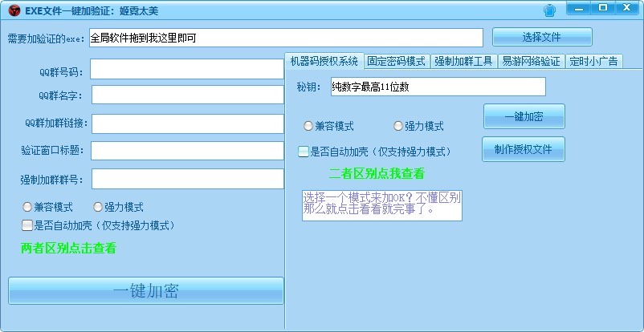This screenshot has height=332, width=644.
Task: Maximize the window
Action: (603, 8)
